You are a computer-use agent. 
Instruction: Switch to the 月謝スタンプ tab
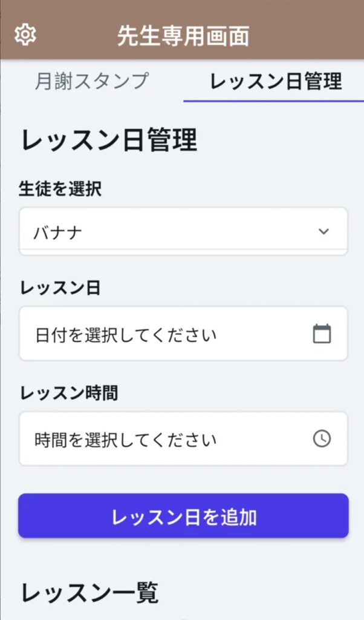click(x=91, y=81)
